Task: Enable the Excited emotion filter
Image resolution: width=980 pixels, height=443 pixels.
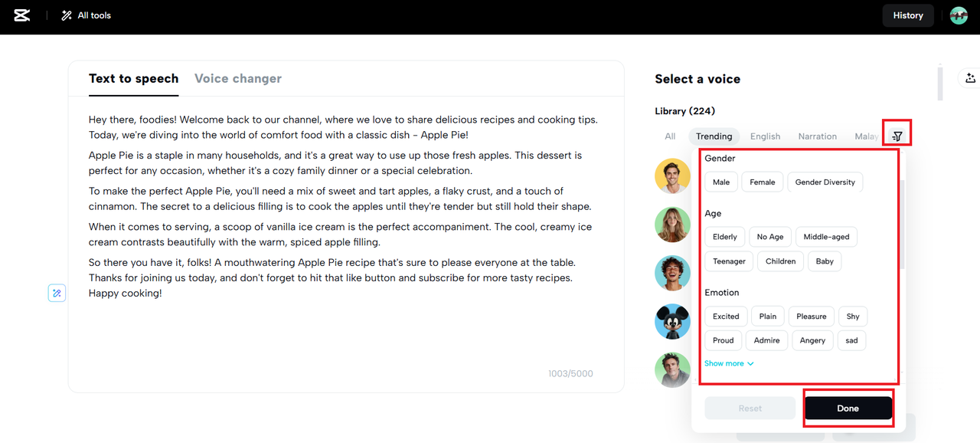Action: [x=726, y=317]
